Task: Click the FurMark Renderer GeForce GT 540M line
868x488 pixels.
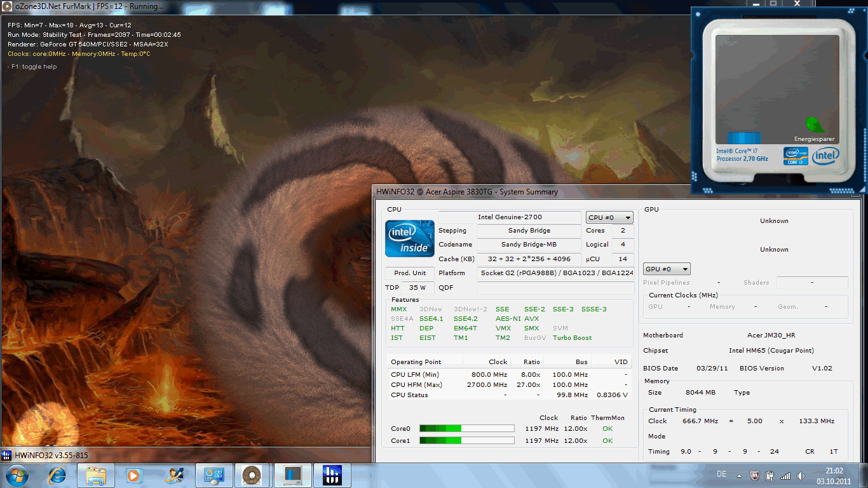Action: [x=88, y=44]
